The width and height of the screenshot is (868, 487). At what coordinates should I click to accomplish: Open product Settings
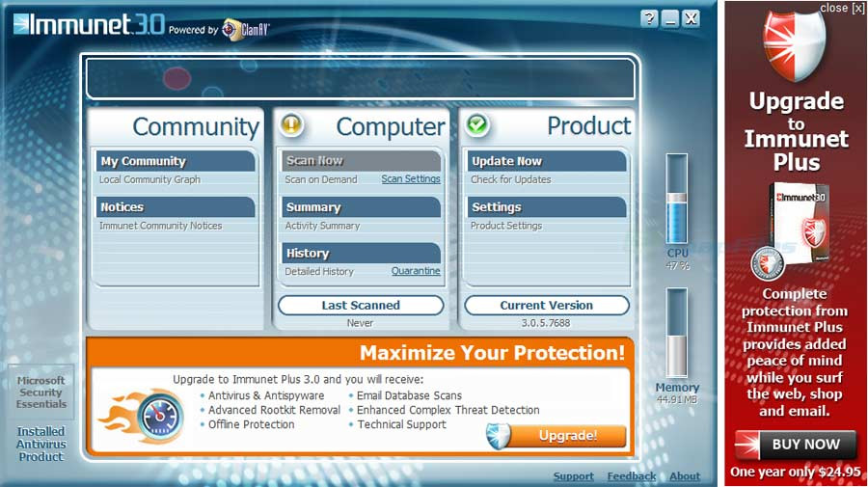(x=547, y=207)
